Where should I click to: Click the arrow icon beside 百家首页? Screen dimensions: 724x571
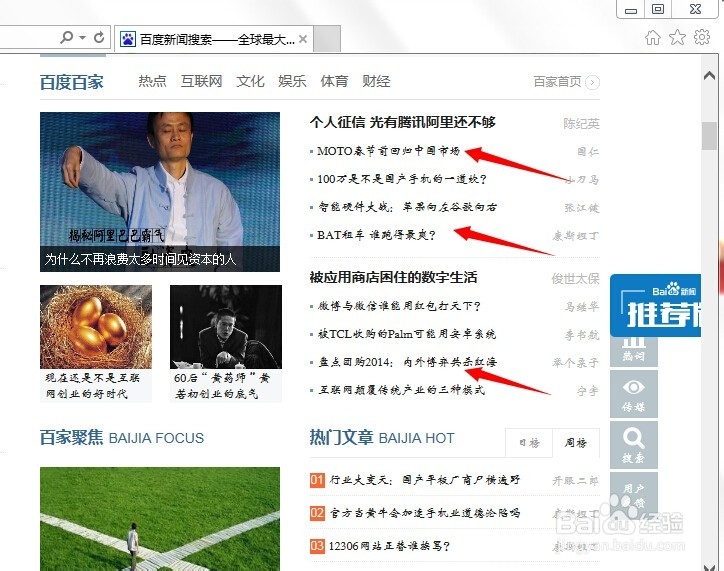592,82
